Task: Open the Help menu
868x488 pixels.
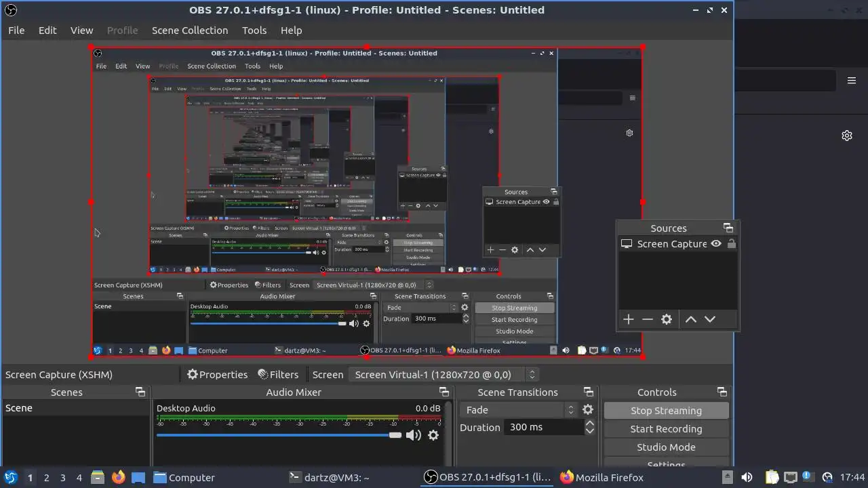Action: [291, 30]
